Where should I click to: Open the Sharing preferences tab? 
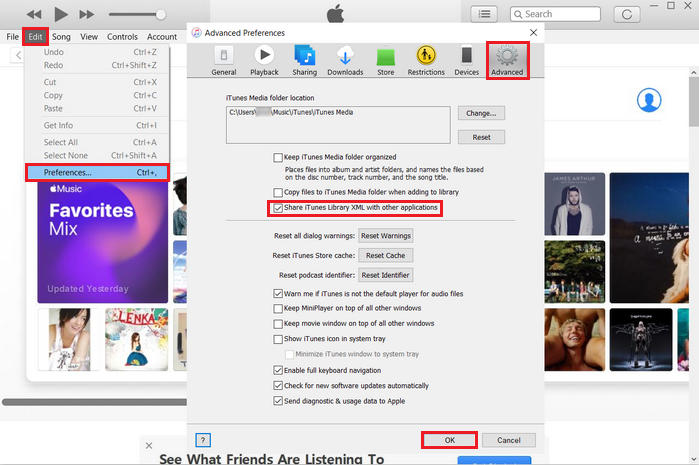click(x=304, y=61)
